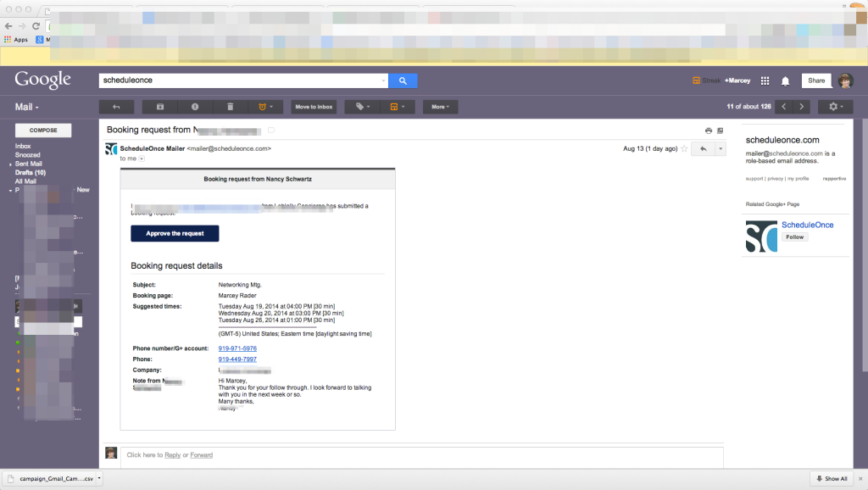Follow the ScheduleOnce Google+ page
The height and width of the screenshot is (490, 868).
pos(795,237)
